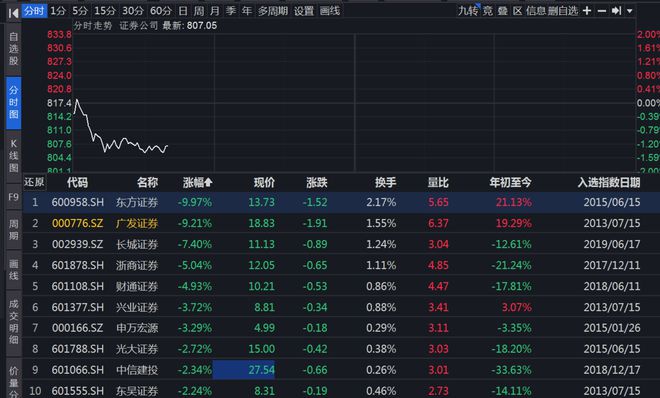The height and width of the screenshot is (398, 660).
Task: Select the 东吴证券 stock name
Action: (137, 391)
